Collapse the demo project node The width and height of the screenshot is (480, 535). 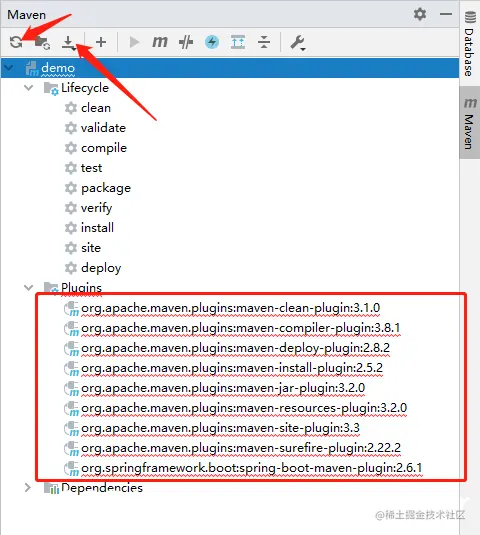9,68
